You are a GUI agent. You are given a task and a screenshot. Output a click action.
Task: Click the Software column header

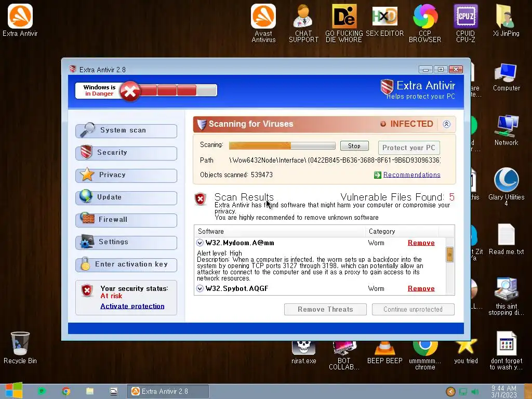280,231
